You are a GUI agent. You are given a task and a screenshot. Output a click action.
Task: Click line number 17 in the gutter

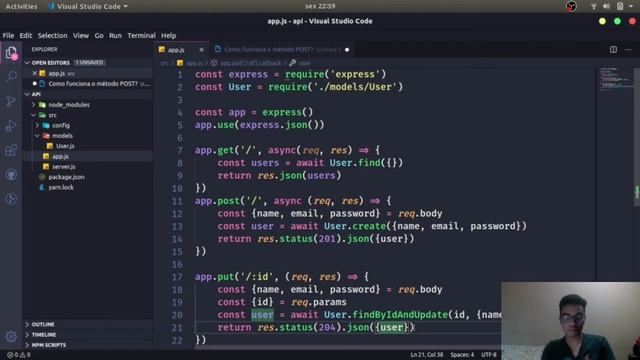pyautogui.click(x=177, y=277)
